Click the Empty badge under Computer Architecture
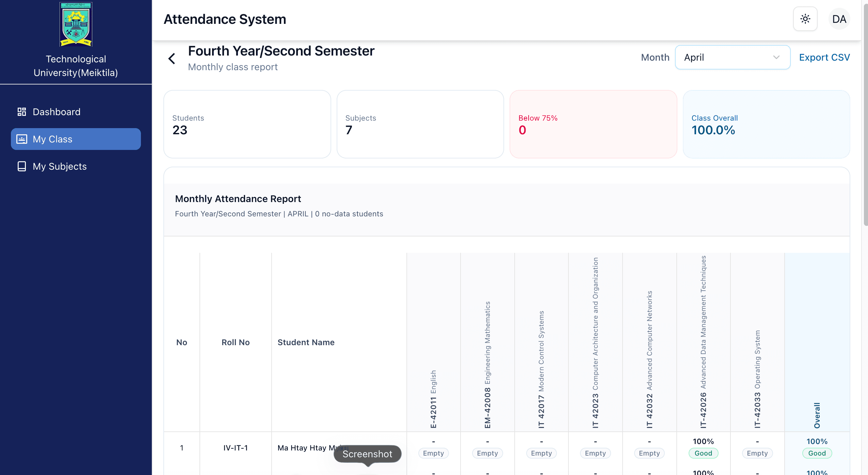Screen dimensions: 868x475 (x=595, y=453)
